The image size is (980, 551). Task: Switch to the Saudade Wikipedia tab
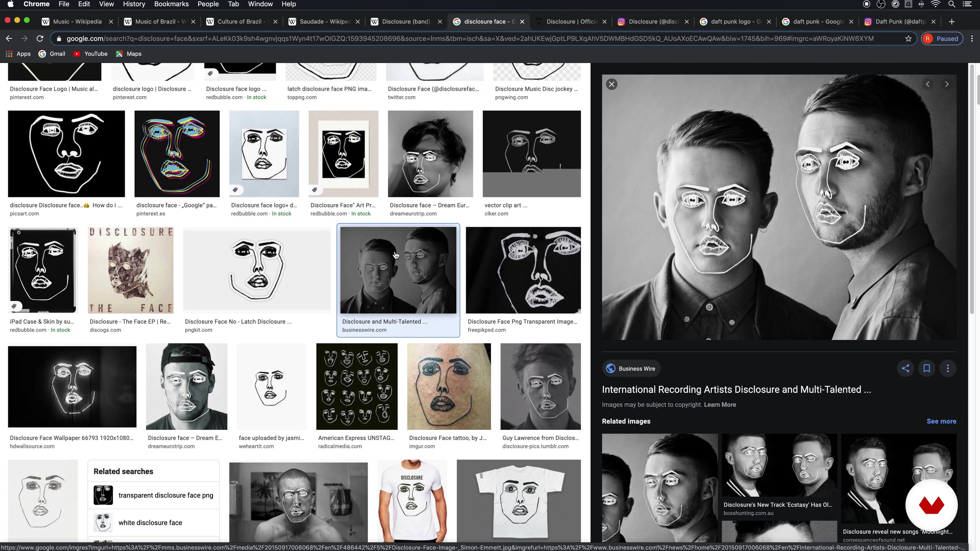tap(325, 22)
